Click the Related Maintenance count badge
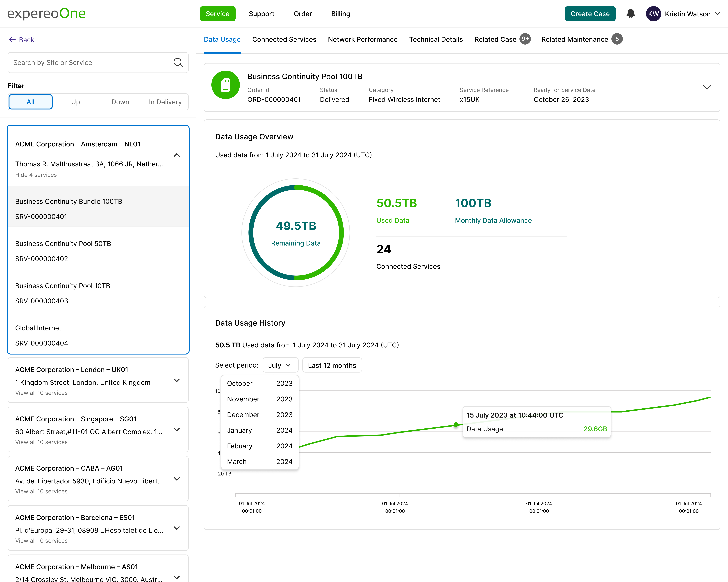Image resolution: width=728 pixels, height=582 pixels. point(617,39)
